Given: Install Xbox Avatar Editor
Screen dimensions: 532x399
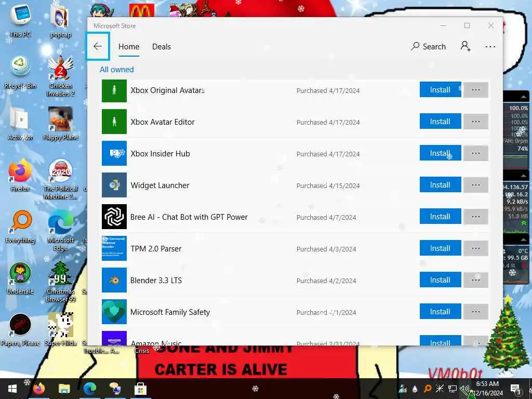Looking at the screenshot, I should pyautogui.click(x=440, y=122).
